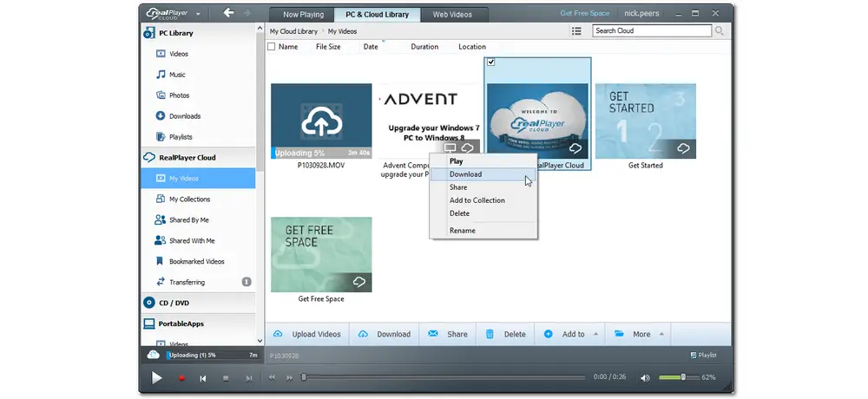
Task: Start playback with the Play button
Action: pos(156,378)
